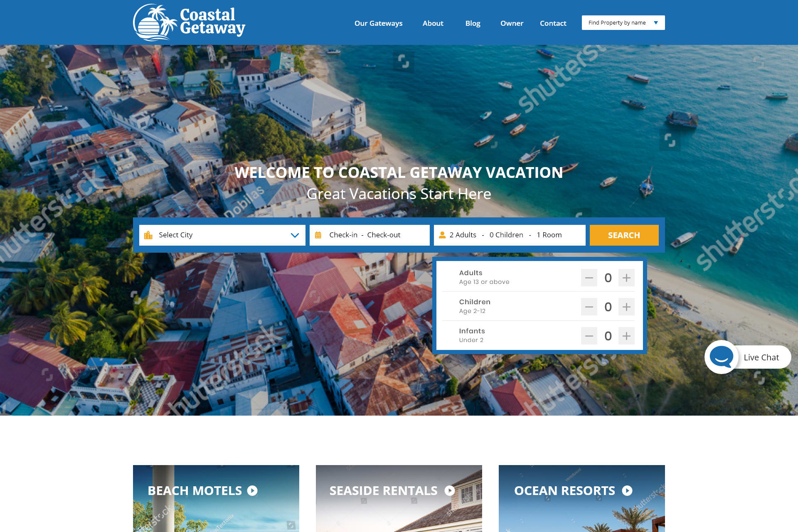Click the Our Gateways menu item

point(378,22)
